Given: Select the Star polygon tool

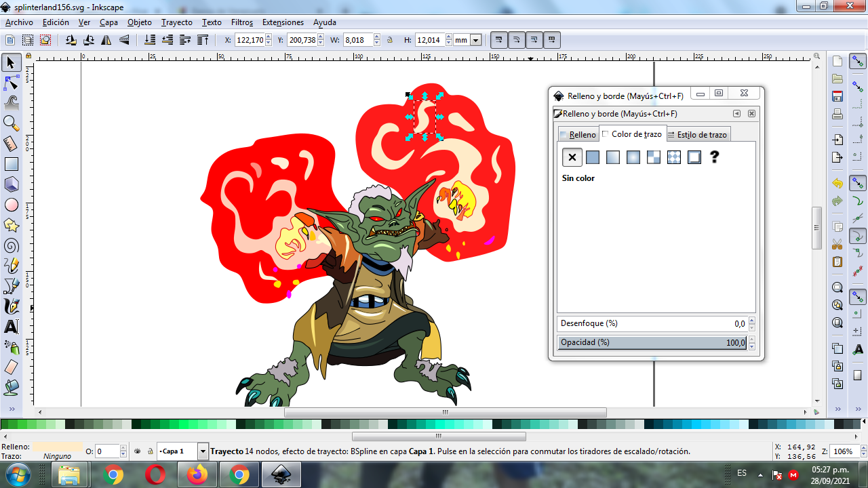Looking at the screenshot, I should click(11, 225).
